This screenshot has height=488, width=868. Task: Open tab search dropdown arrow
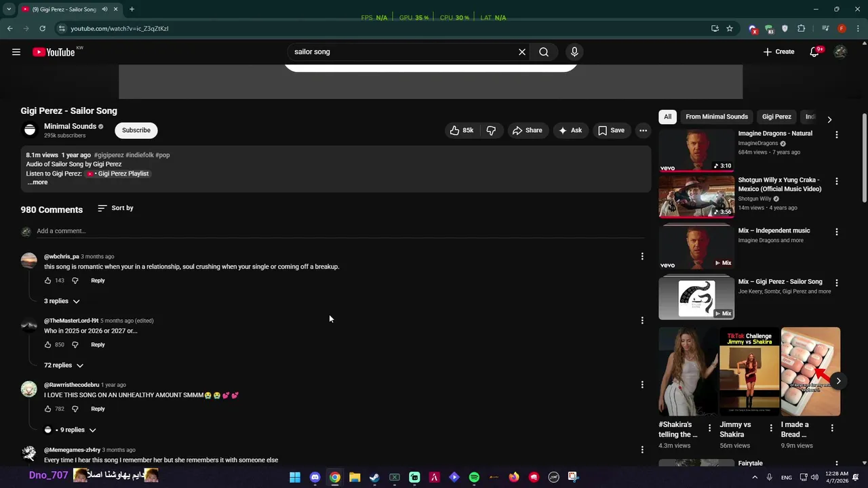click(x=9, y=9)
